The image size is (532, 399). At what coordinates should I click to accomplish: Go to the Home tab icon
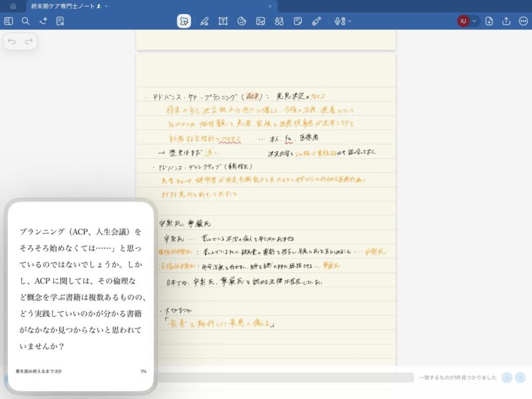tap(13, 6)
